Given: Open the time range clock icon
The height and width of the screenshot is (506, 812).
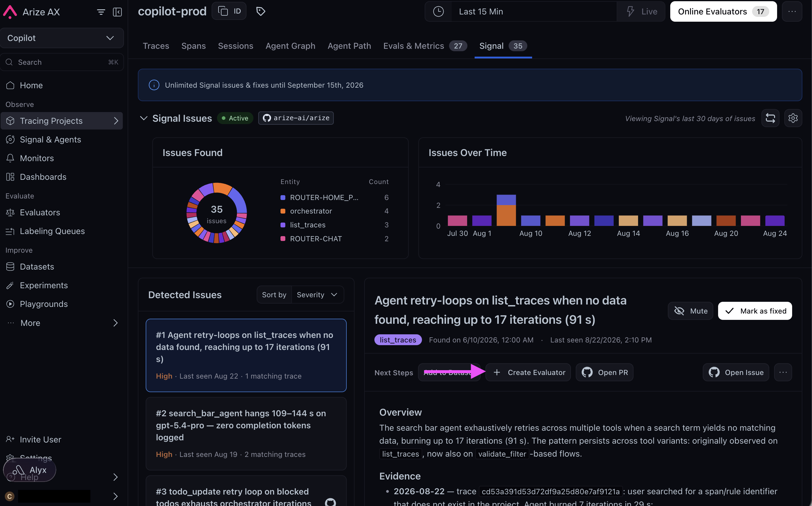Looking at the screenshot, I should [x=438, y=12].
